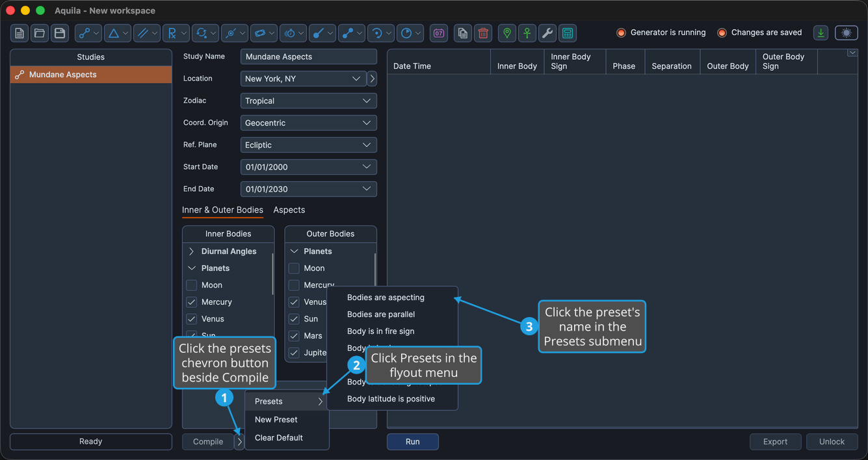Uncheck the Inner Bodies Mercury checkbox
The height and width of the screenshot is (460, 868).
[x=192, y=302]
